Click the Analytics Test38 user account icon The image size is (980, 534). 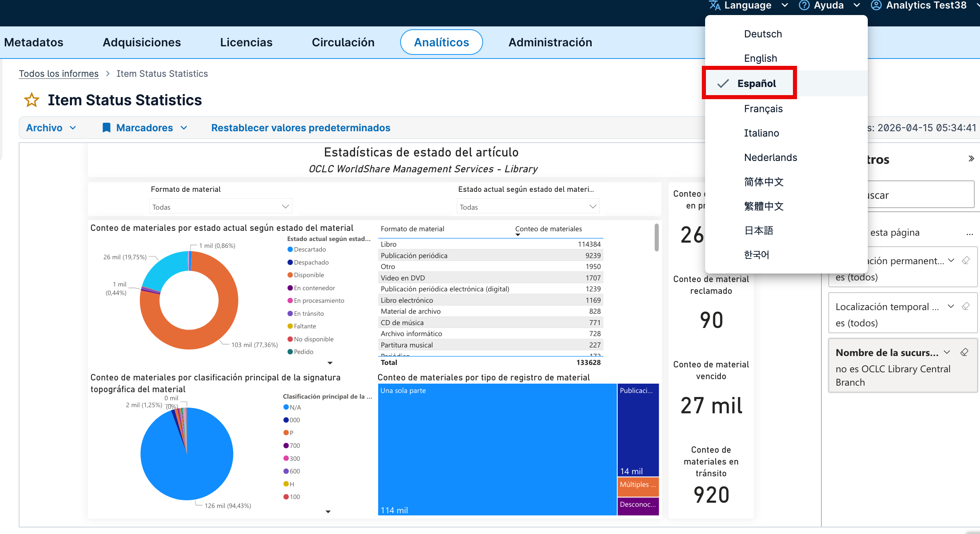(x=876, y=5)
